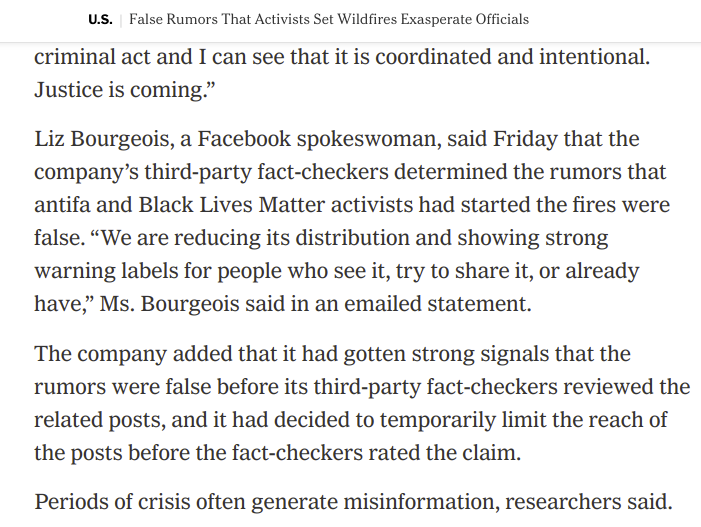Click the word "Friday" in second paragraph
The image size is (701, 527).
[x=525, y=139]
